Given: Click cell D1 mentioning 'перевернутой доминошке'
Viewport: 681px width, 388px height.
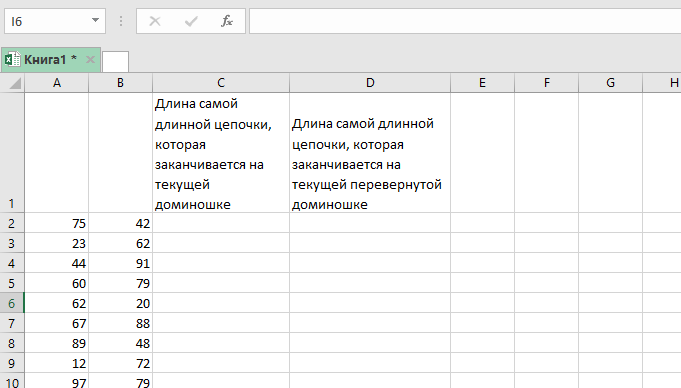Looking at the screenshot, I should [x=370, y=153].
